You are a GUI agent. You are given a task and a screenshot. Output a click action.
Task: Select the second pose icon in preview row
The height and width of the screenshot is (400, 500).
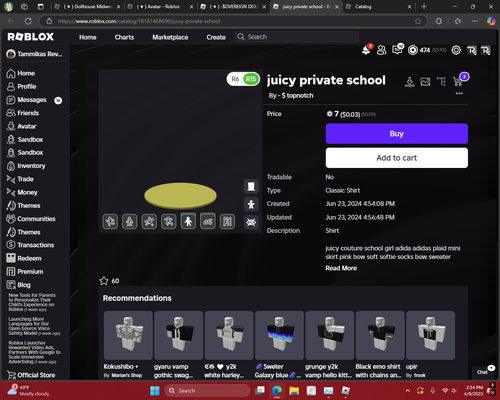130,222
